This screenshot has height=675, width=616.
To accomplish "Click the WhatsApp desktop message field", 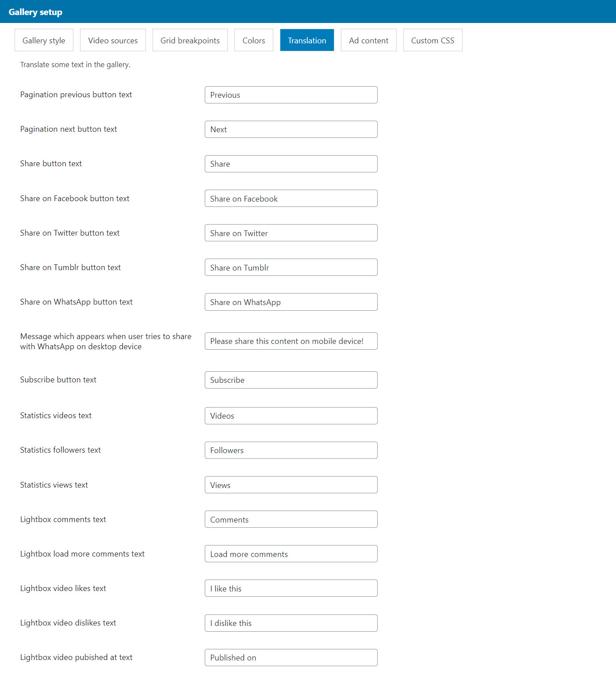I will point(291,341).
